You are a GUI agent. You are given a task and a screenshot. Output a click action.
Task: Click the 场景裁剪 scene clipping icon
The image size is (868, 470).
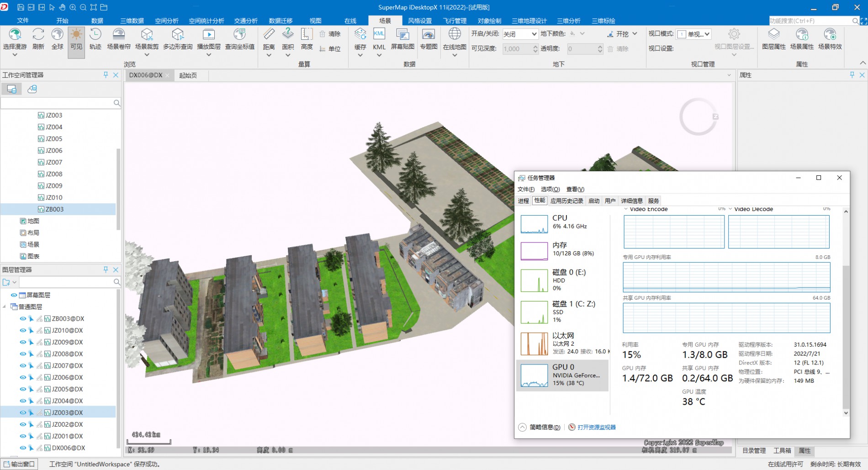(147, 35)
